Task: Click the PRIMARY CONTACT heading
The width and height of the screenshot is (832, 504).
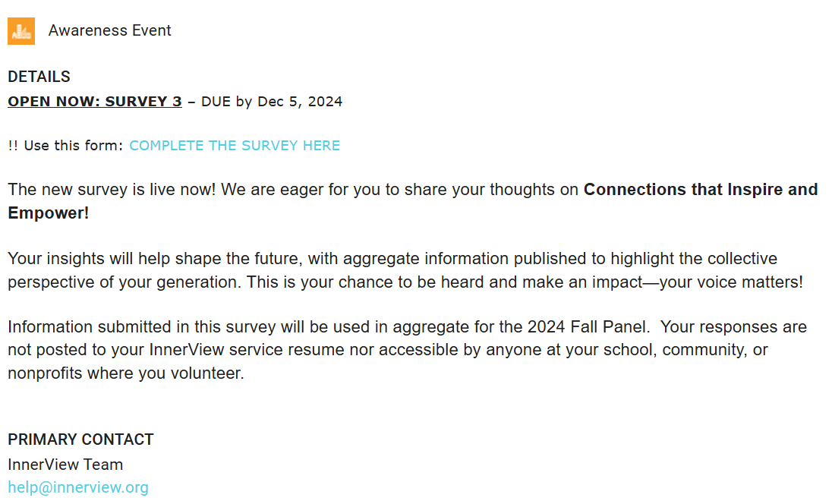Action: pyautogui.click(x=80, y=439)
